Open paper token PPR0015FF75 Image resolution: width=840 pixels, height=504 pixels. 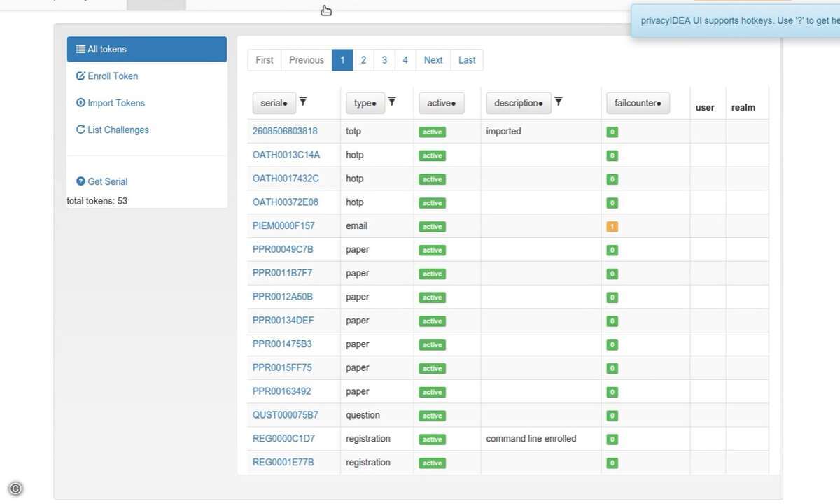(x=282, y=368)
